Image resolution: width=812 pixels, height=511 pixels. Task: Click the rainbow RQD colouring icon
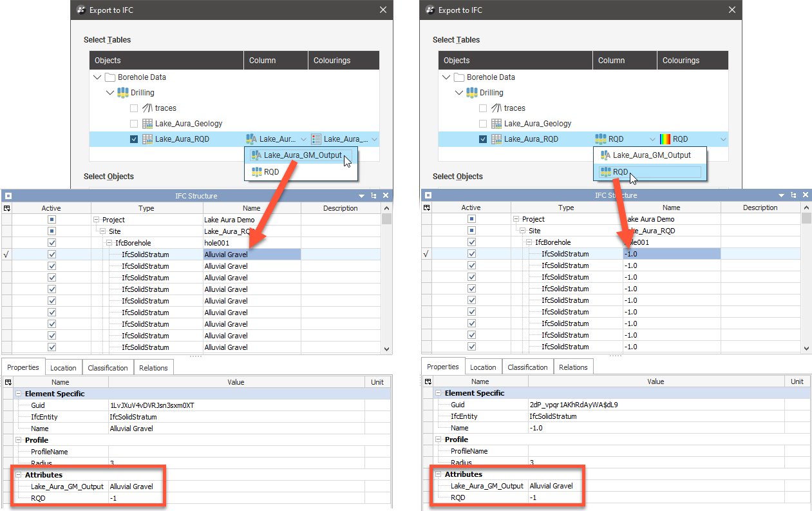[x=665, y=139]
